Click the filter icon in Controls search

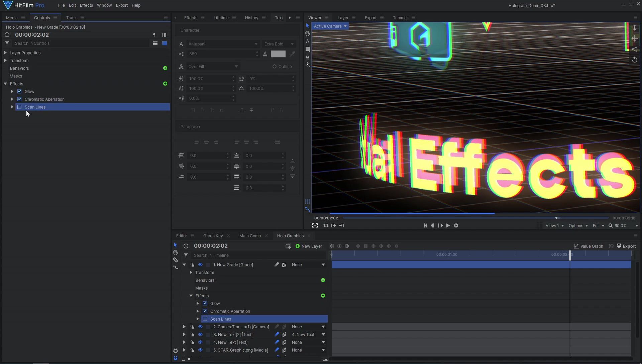point(7,43)
